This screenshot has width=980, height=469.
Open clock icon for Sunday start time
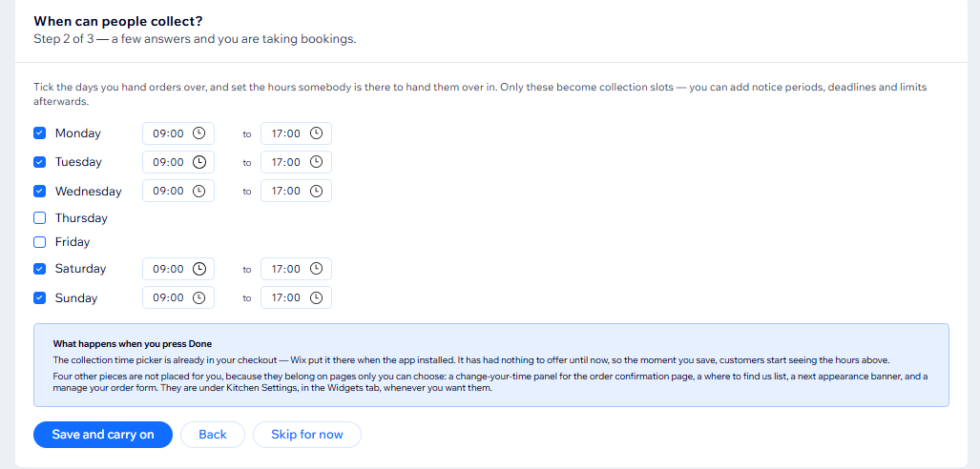(x=198, y=297)
